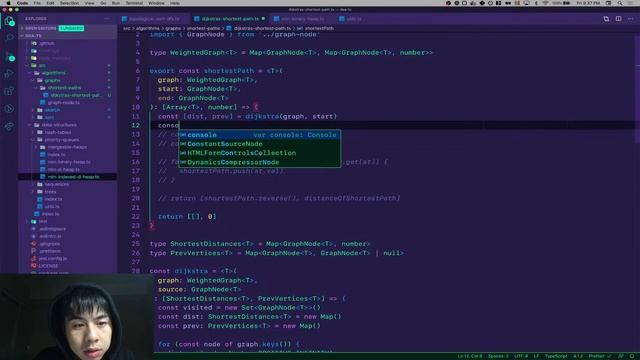This screenshot has width=640, height=360.
Task: Open min-indexed-d-heap.ts in the explorer tree
Action: (67, 177)
